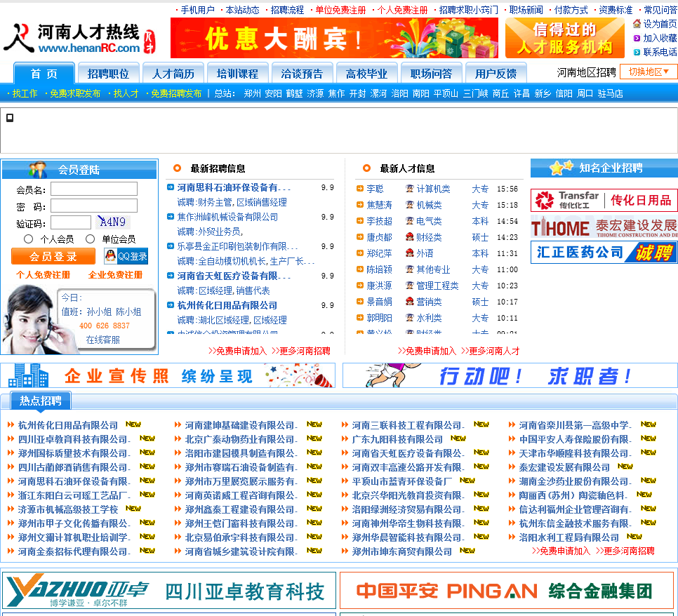Open the 职场问答 tab
Screen dimensions: 678x616
coord(431,73)
